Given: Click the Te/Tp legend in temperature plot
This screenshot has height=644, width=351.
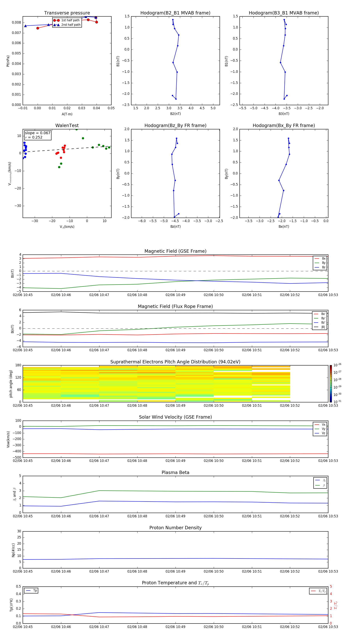Looking at the screenshot, I should (318, 591).
